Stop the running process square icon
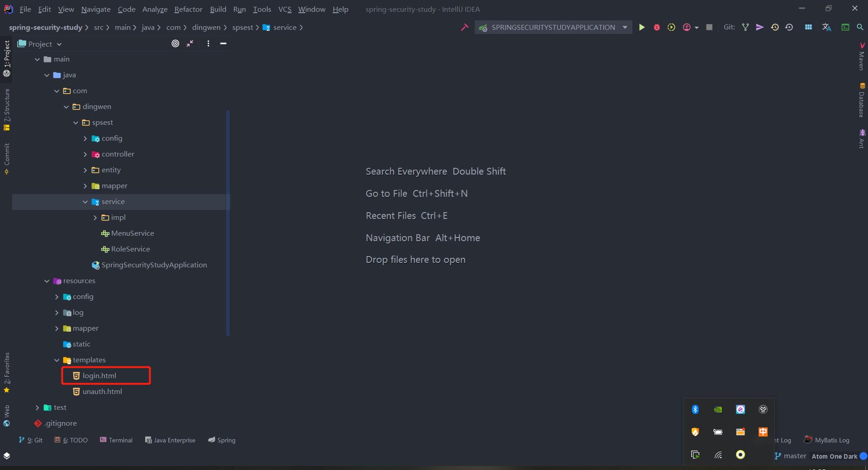This screenshot has height=470, width=868. (x=709, y=28)
